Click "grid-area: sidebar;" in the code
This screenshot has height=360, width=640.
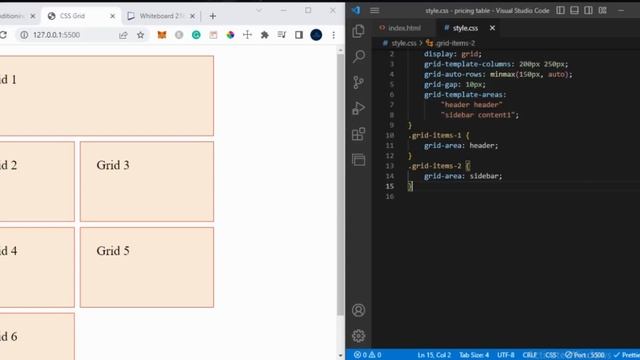coord(463,176)
